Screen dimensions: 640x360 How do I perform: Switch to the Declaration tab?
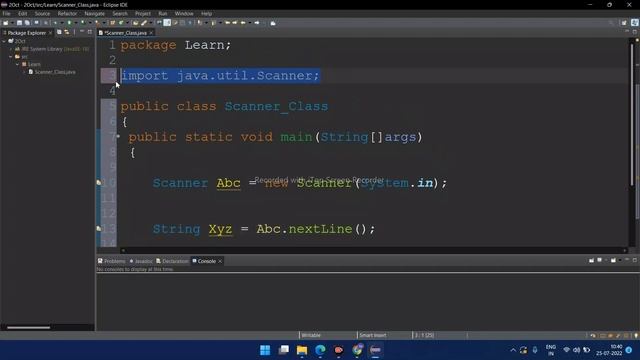click(172, 261)
